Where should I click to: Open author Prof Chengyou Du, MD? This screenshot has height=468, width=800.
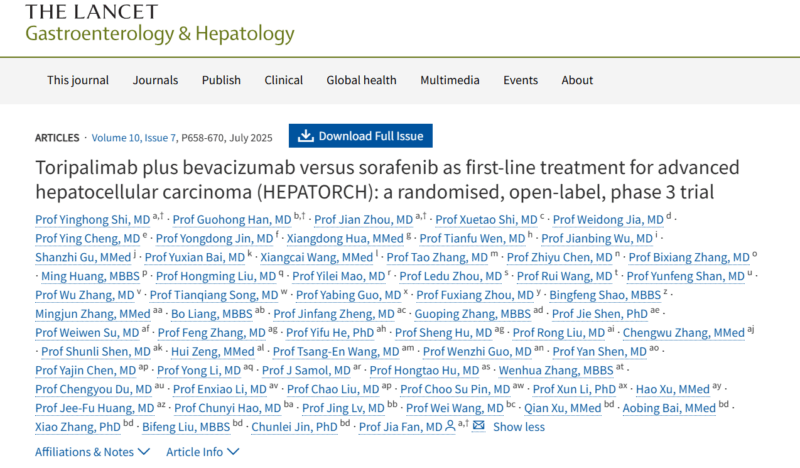point(93,390)
